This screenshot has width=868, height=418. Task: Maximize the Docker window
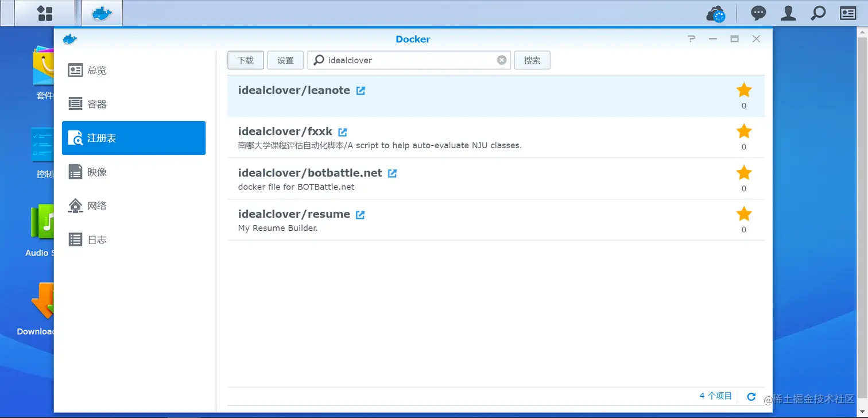pyautogui.click(x=734, y=39)
